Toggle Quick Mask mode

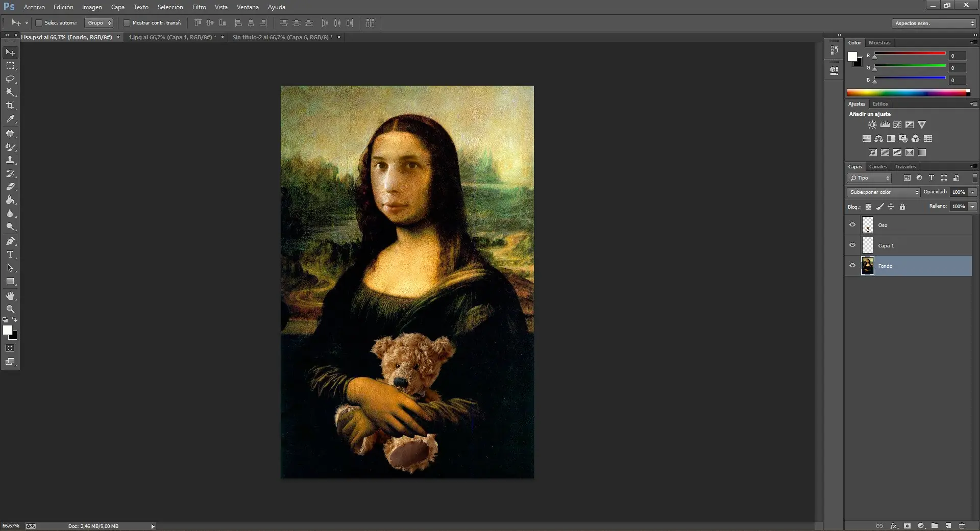tap(10, 348)
